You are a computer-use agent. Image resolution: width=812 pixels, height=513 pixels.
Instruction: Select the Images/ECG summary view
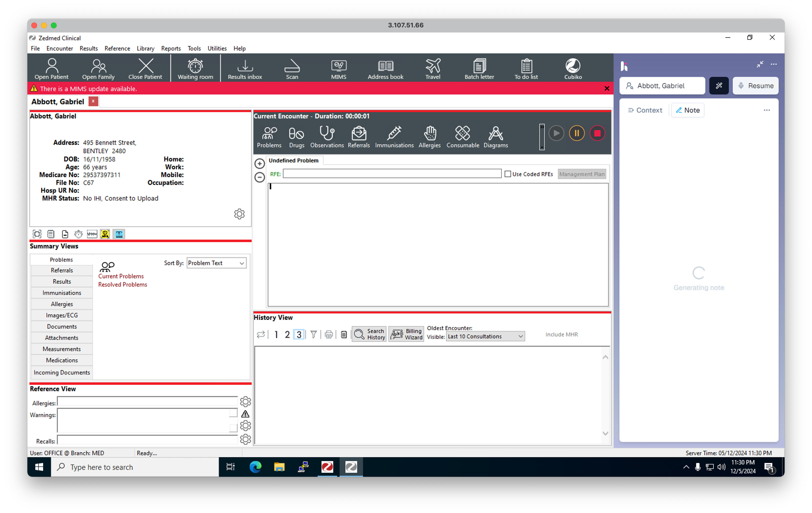click(62, 315)
